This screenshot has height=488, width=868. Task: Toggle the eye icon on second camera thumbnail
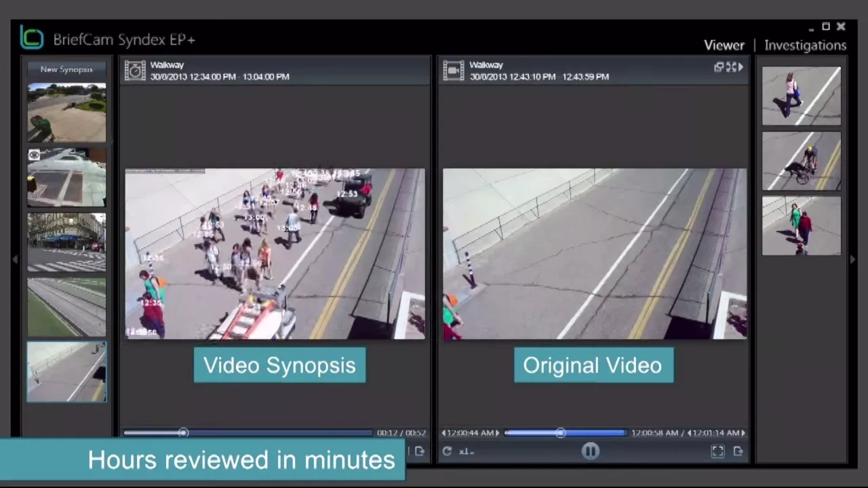tap(34, 155)
